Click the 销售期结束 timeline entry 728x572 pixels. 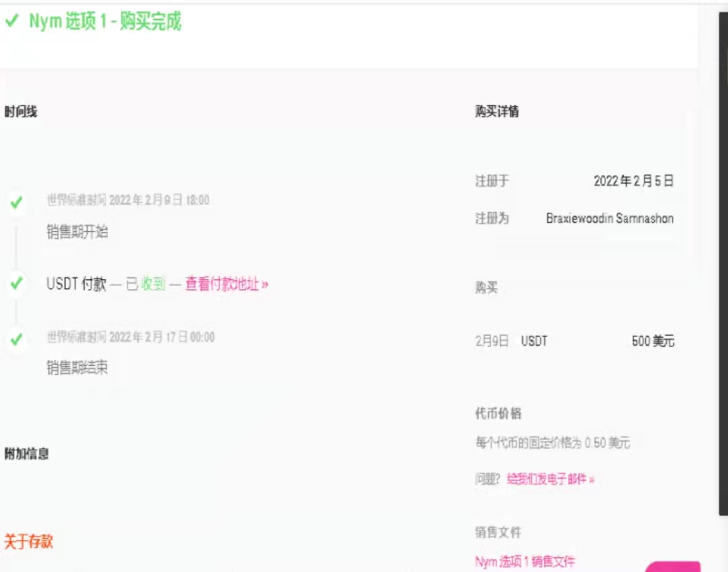tap(77, 367)
